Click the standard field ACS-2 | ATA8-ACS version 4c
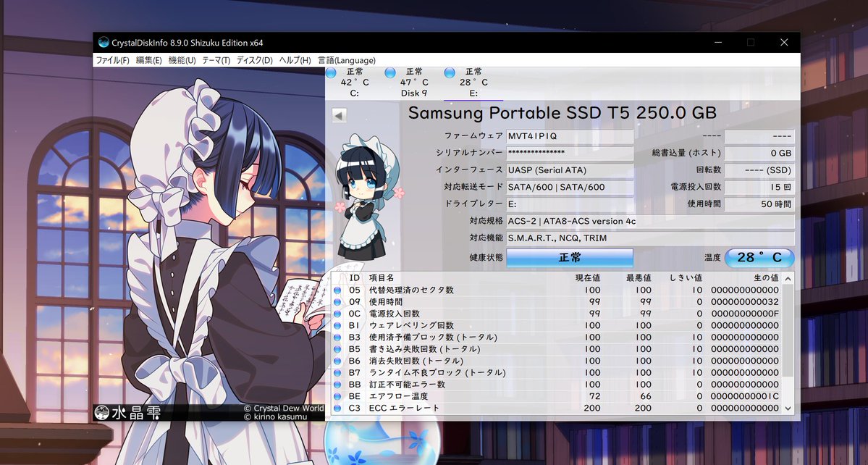 click(650, 222)
